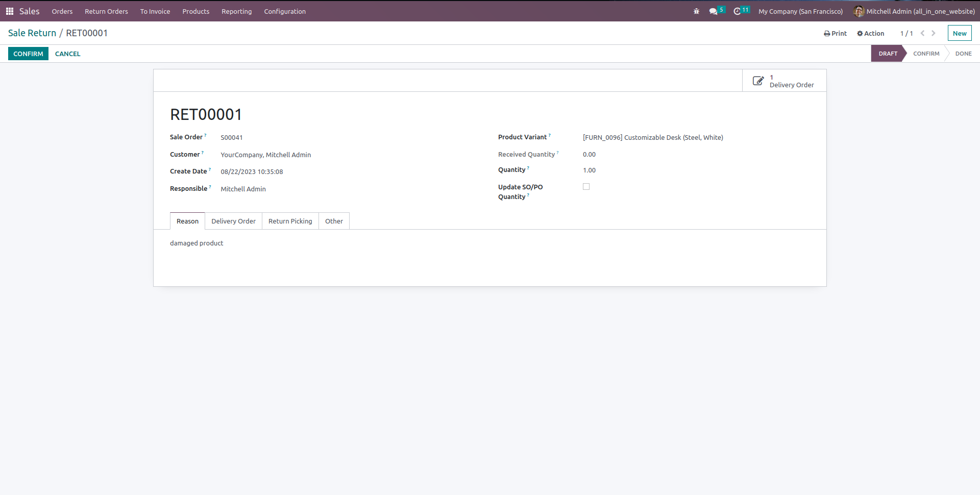The height and width of the screenshot is (495, 980).
Task: Create a New return record
Action: click(x=960, y=33)
